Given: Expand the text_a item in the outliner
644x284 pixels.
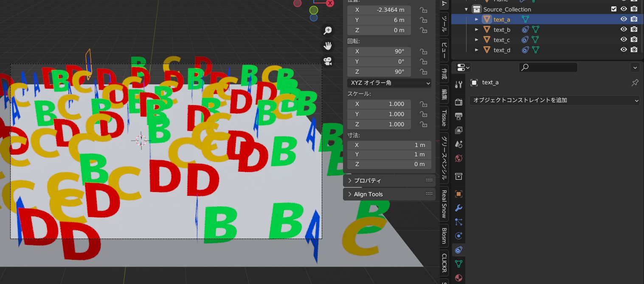Looking at the screenshot, I should click(x=477, y=19).
